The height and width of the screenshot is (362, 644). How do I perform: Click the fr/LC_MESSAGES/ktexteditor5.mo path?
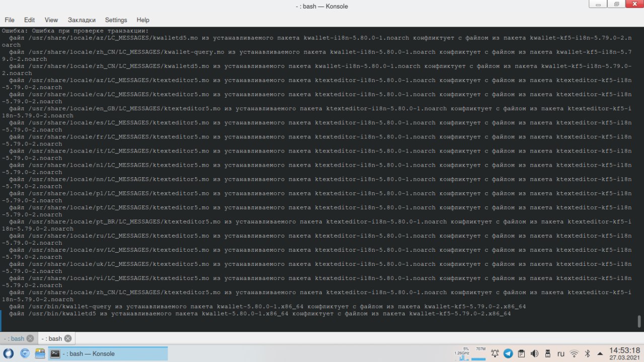tap(118, 136)
